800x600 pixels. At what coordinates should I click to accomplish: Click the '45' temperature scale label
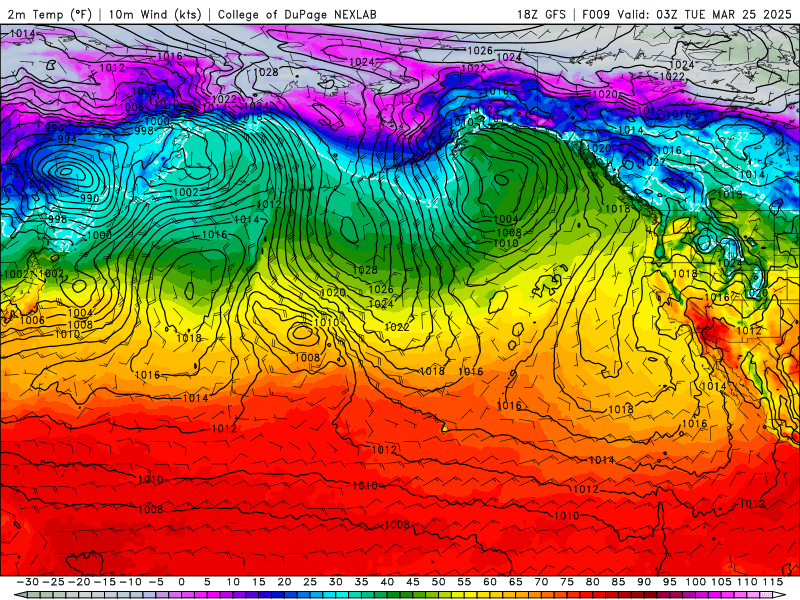click(413, 582)
